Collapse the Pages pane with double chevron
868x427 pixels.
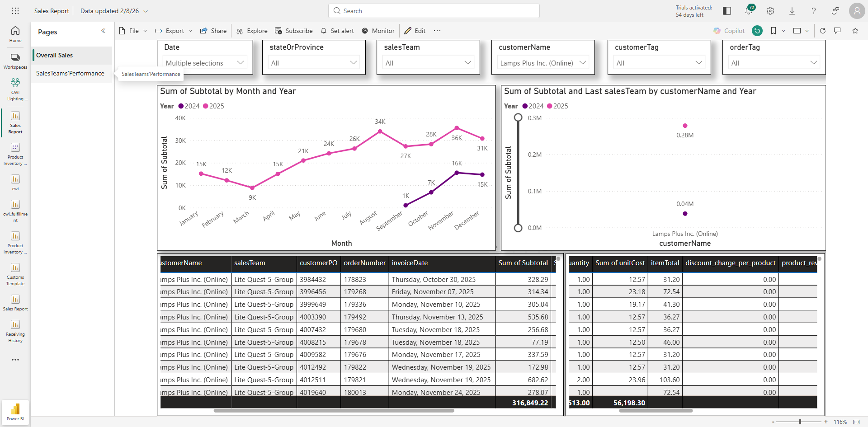pos(103,31)
